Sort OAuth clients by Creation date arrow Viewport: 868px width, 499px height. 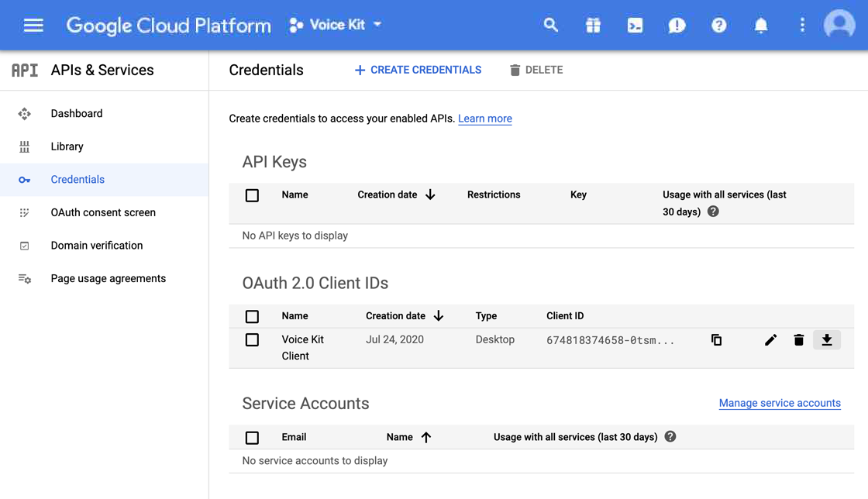(x=439, y=316)
